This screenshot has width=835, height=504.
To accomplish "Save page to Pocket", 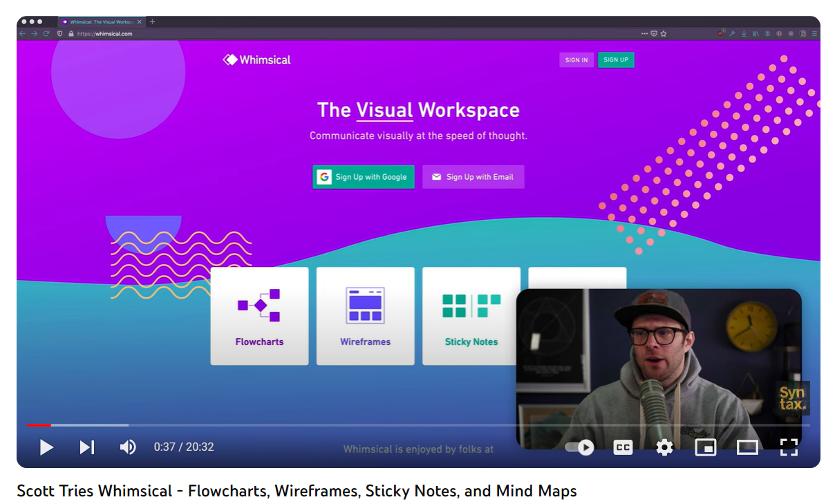I will (x=654, y=33).
